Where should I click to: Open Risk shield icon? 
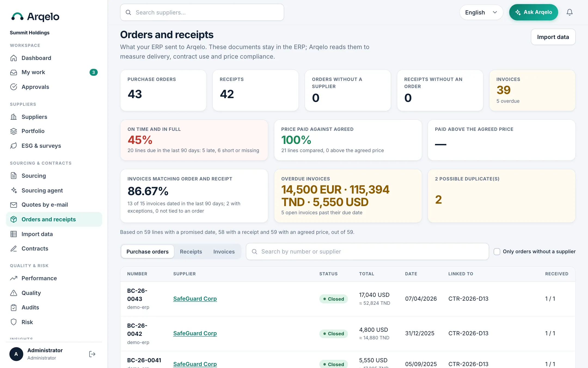coord(14,322)
